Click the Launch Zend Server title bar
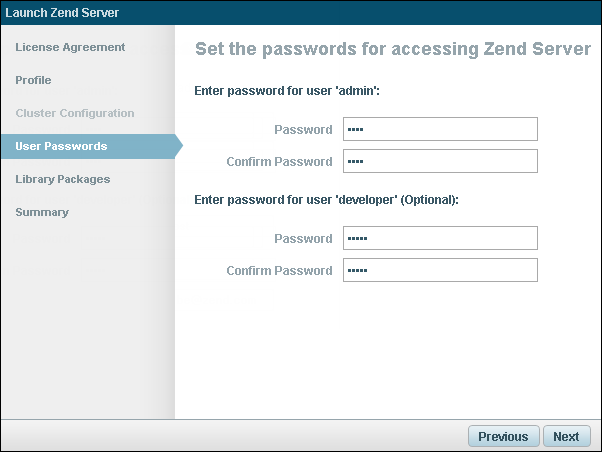This screenshot has width=602, height=452. tap(62, 13)
